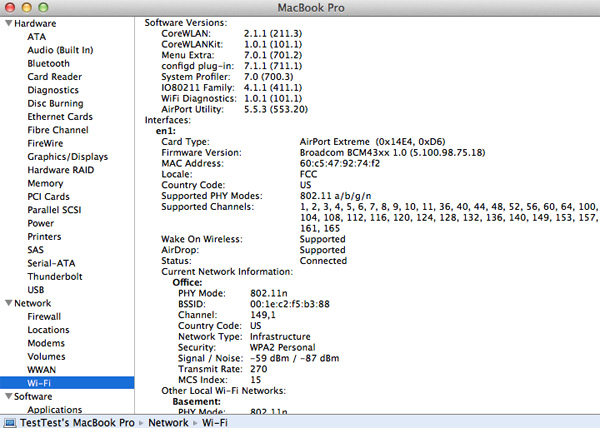
Task: Select ATA in the Hardware list
Action: 37,37
